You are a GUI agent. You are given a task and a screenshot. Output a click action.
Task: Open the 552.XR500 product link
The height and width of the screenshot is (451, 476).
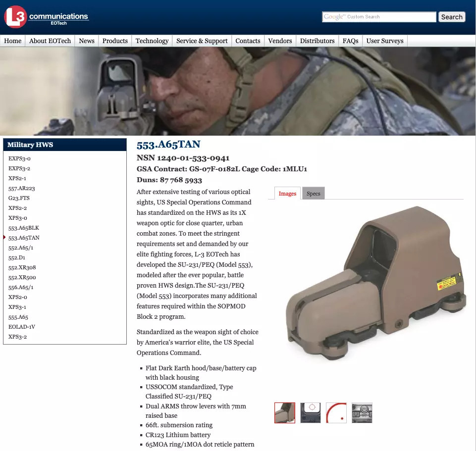click(22, 277)
